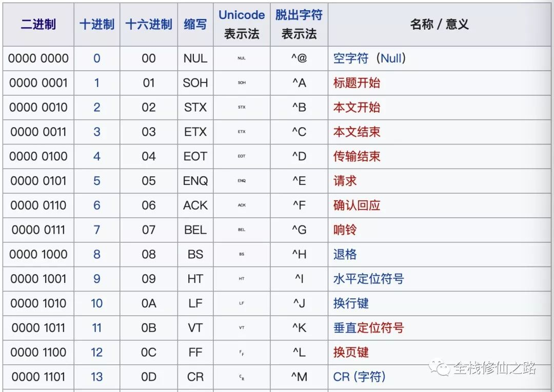The image size is (554, 392).
Task: Open the 垂直定位符号 link
Action: pyautogui.click(x=368, y=328)
